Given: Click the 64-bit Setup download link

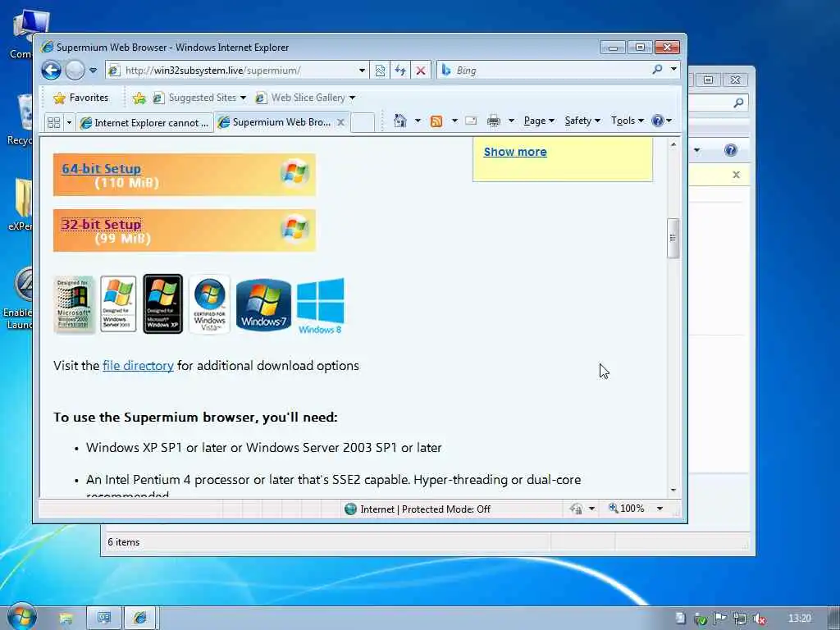Looking at the screenshot, I should tap(101, 169).
